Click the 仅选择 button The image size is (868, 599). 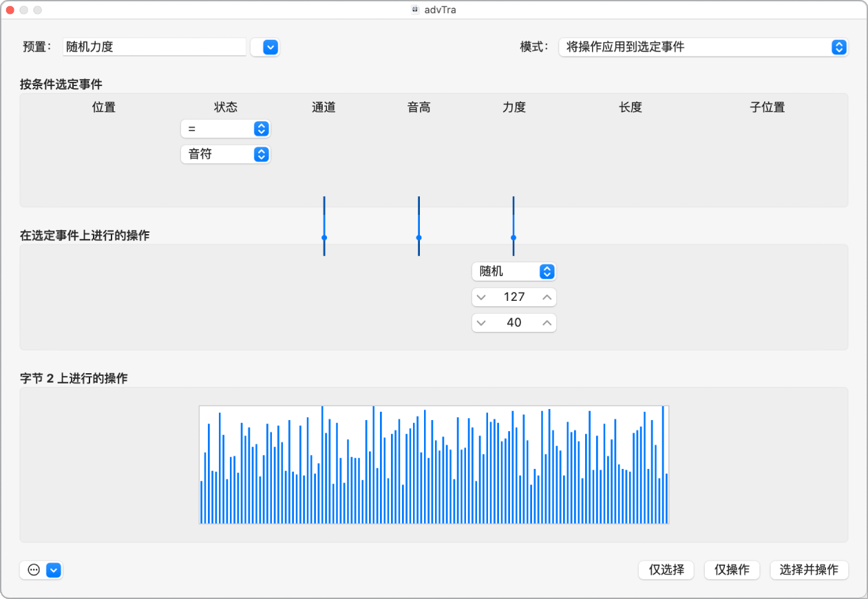[x=666, y=570]
